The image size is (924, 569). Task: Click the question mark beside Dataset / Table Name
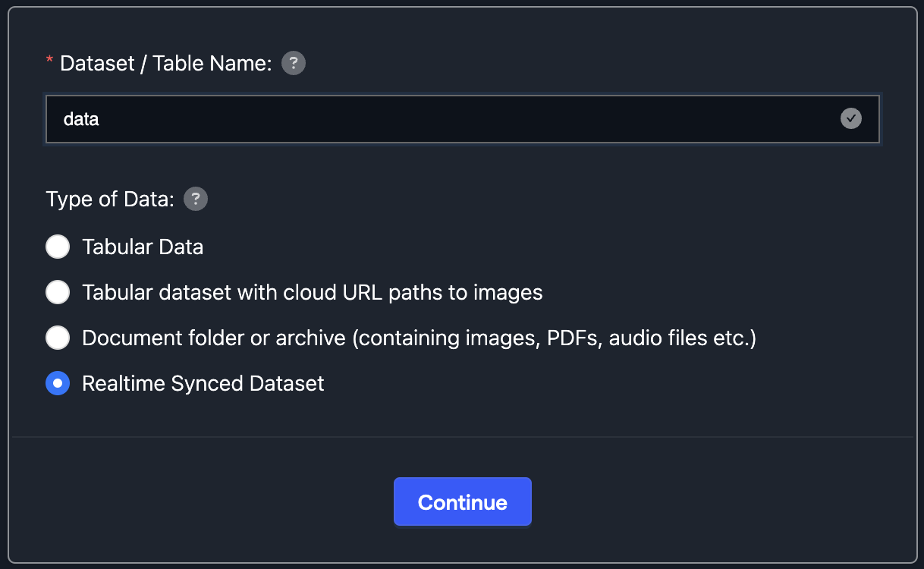[x=294, y=63]
